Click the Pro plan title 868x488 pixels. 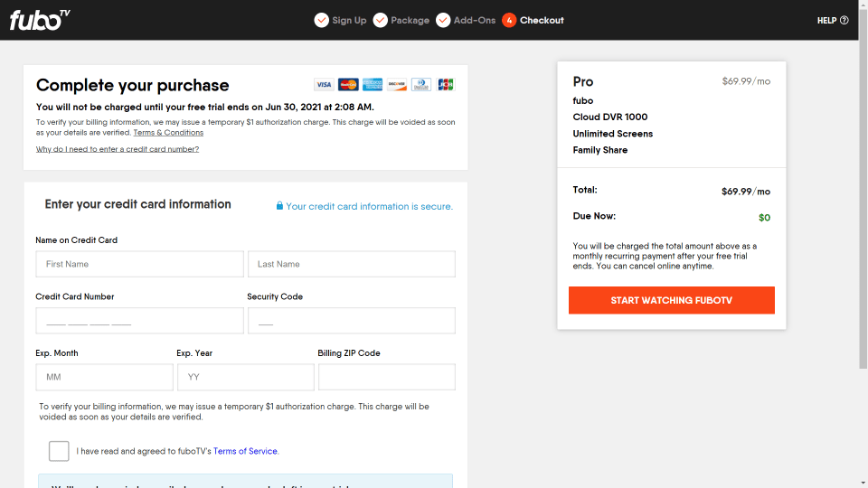pyautogui.click(x=583, y=82)
